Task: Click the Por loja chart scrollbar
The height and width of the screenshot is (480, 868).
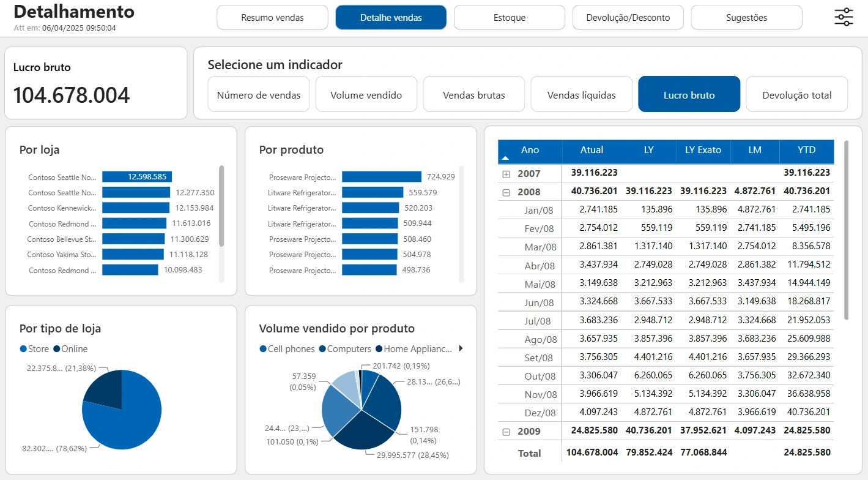Action: pos(221,206)
